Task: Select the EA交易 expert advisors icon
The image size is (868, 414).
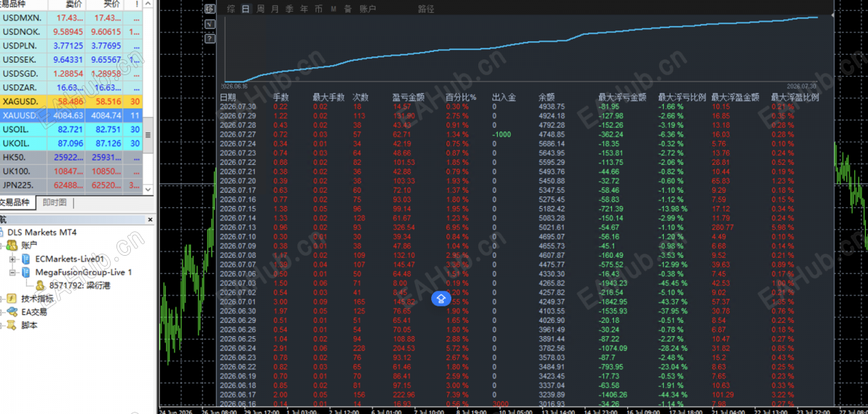Action: click(x=12, y=312)
